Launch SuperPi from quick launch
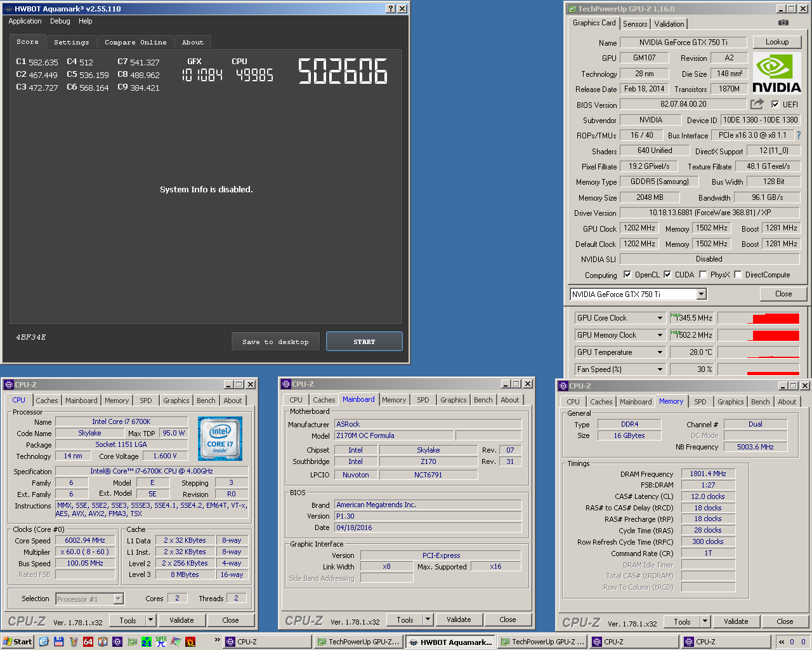Image resolution: width=812 pixels, height=650 pixels. [161, 642]
